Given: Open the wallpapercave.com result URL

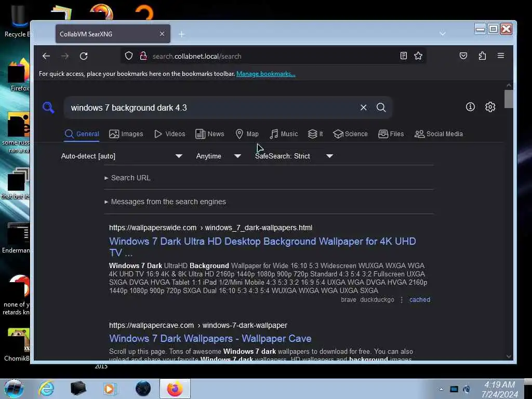Looking at the screenshot, I should tap(198, 325).
